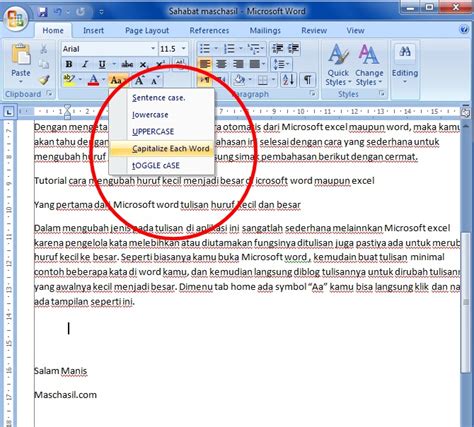
Task: Click the Office button logo
Action: (15, 19)
